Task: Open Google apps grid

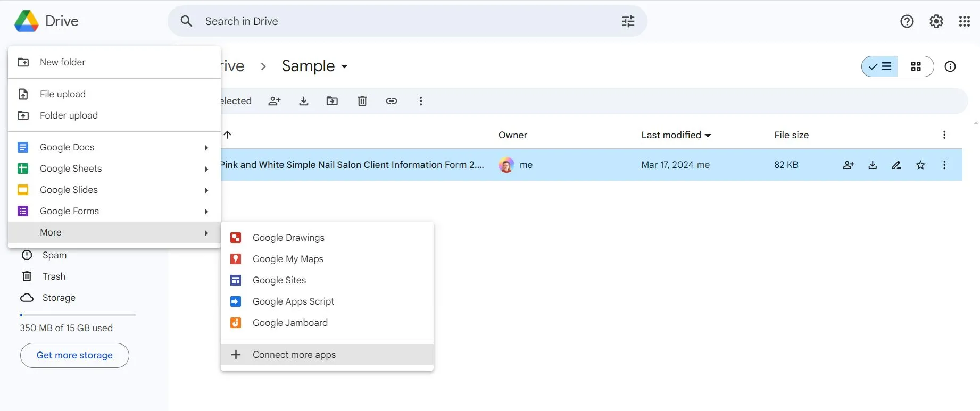Action: coord(965,21)
